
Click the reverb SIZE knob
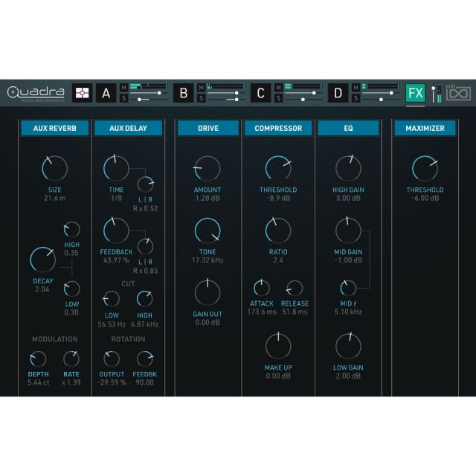point(54,169)
